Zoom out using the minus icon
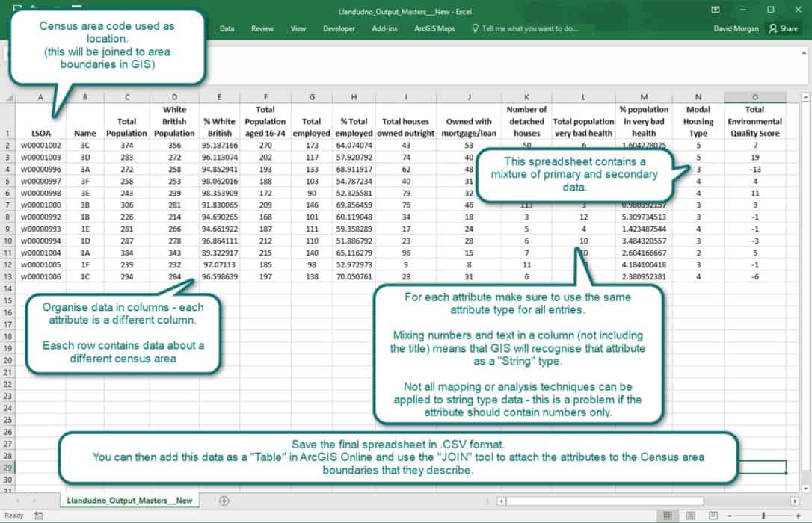This screenshot has height=523, width=812. tap(729, 516)
